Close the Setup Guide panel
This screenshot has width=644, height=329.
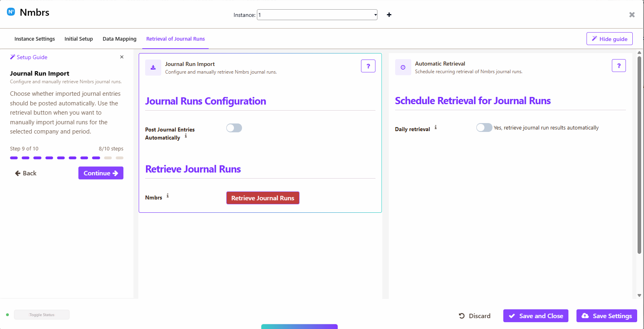(122, 57)
